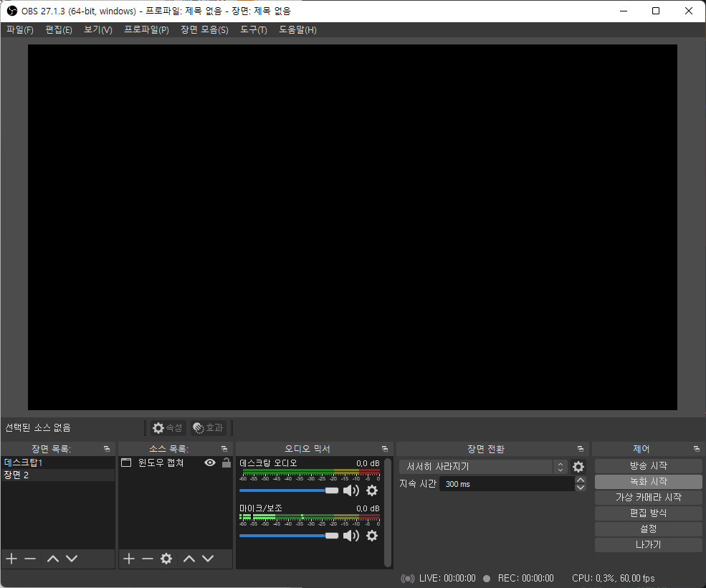Adjust the 마이크/보조 volume slider
The image size is (706, 588).
331,536
